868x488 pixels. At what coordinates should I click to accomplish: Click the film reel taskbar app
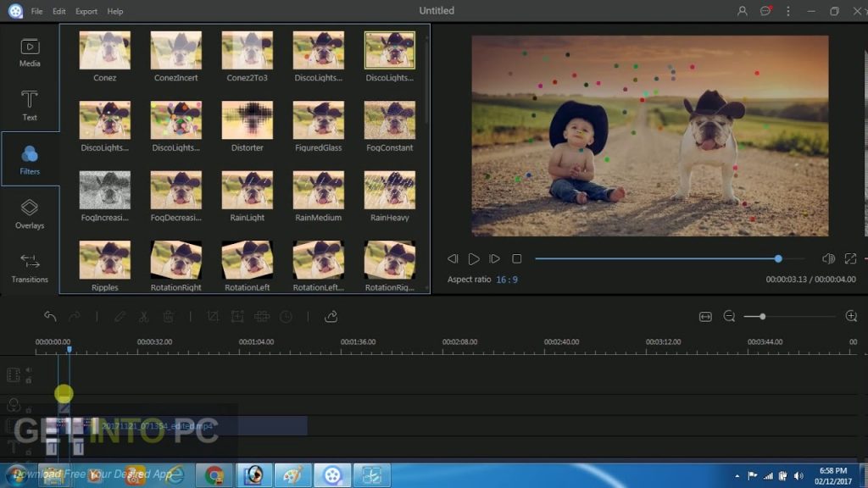tap(332, 475)
